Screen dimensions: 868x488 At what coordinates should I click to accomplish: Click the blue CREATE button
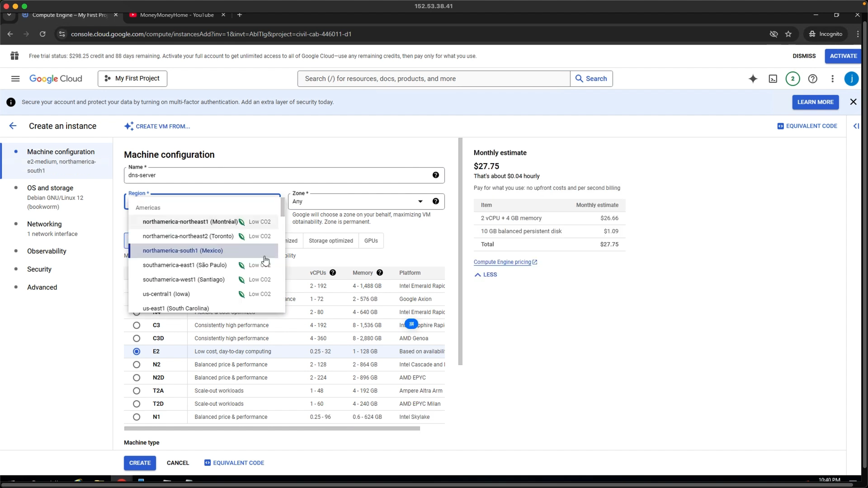(x=140, y=463)
